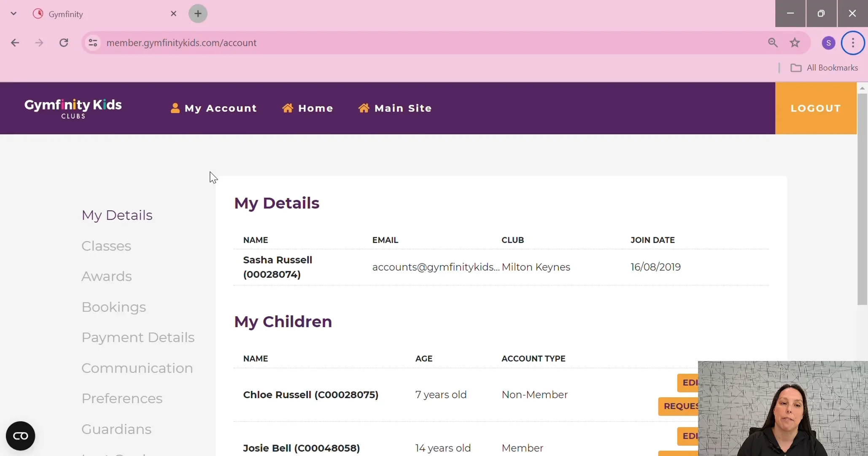Click the scrollbar up arrow

(862, 87)
